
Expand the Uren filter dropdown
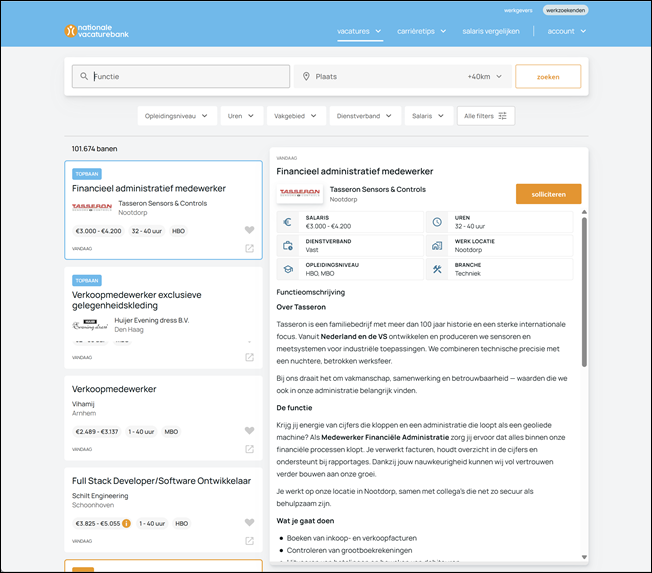(x=242, y=116)
